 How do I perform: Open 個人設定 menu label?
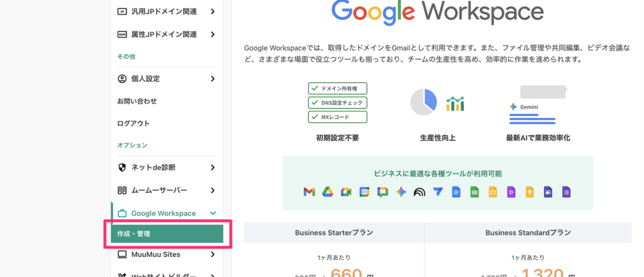145,79
